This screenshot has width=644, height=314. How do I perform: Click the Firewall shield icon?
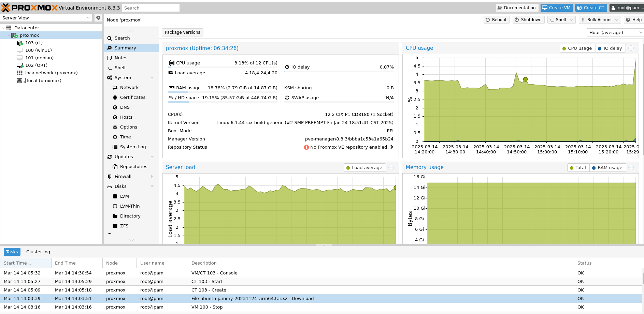[x=110, y=177]
